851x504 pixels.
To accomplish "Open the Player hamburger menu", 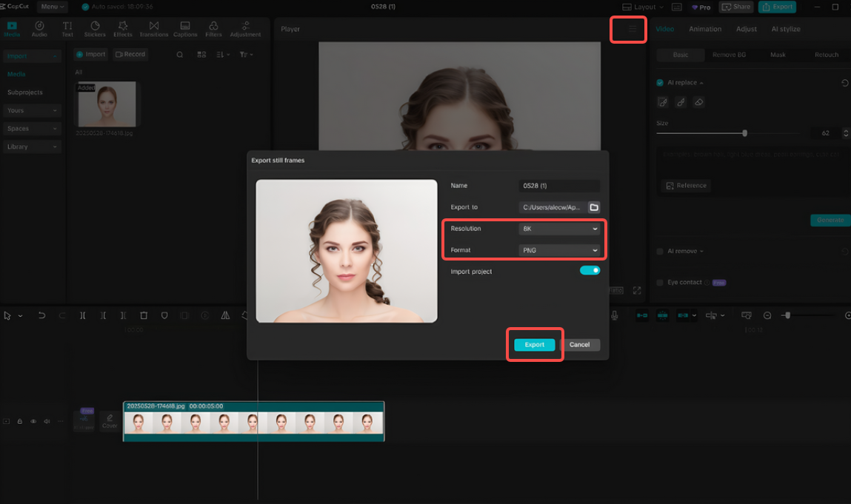I will tap(632, 29).
